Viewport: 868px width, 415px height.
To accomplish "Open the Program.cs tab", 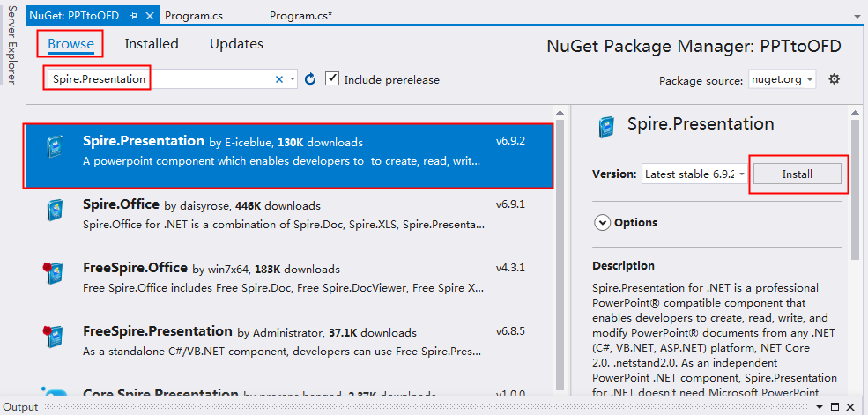I will pyautogui.click(x=194, y=16).
